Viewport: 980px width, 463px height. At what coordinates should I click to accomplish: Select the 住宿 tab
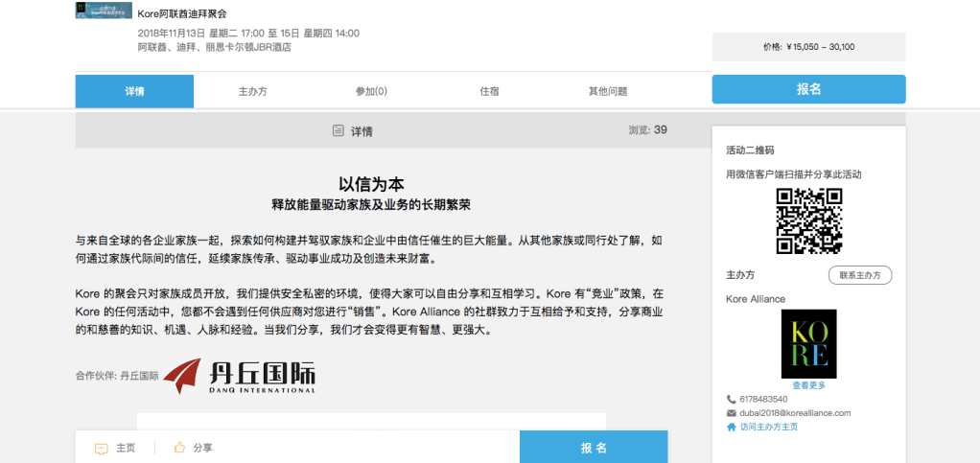click(489, 91)
